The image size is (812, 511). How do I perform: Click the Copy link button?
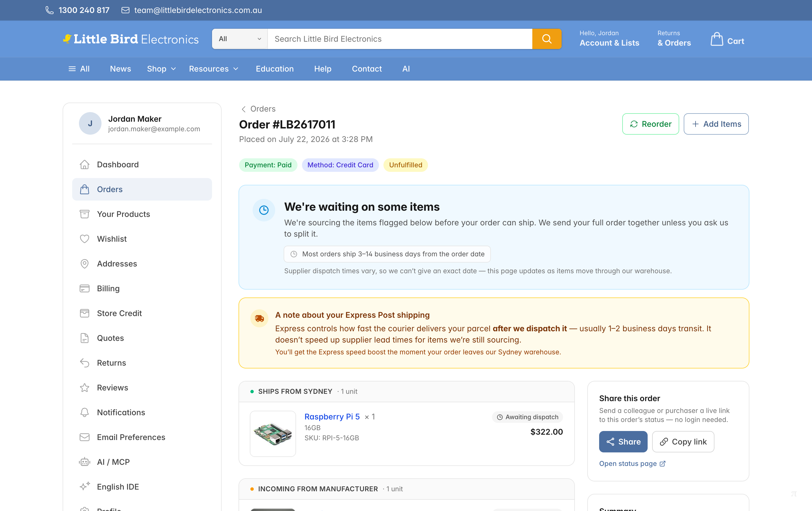click(x=683, y=442)
